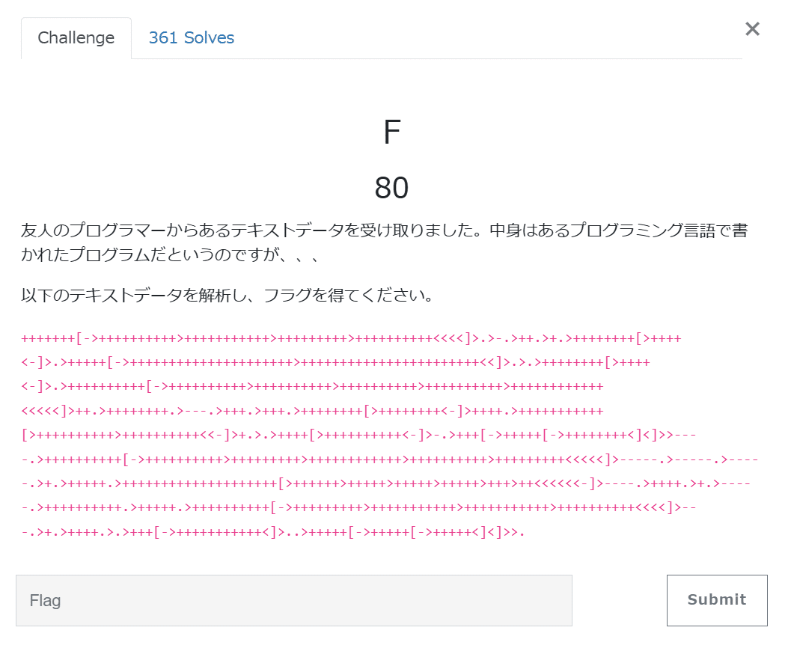Screen dimensions: 794x672
Task: Return to the Challenge tab view
Action: (76, 37)
